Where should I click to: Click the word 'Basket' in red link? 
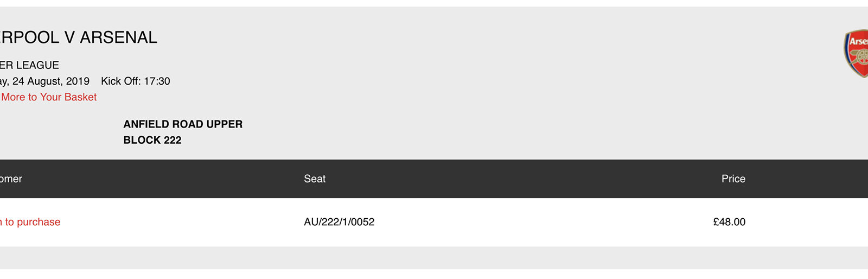click(x=80, y=97)
